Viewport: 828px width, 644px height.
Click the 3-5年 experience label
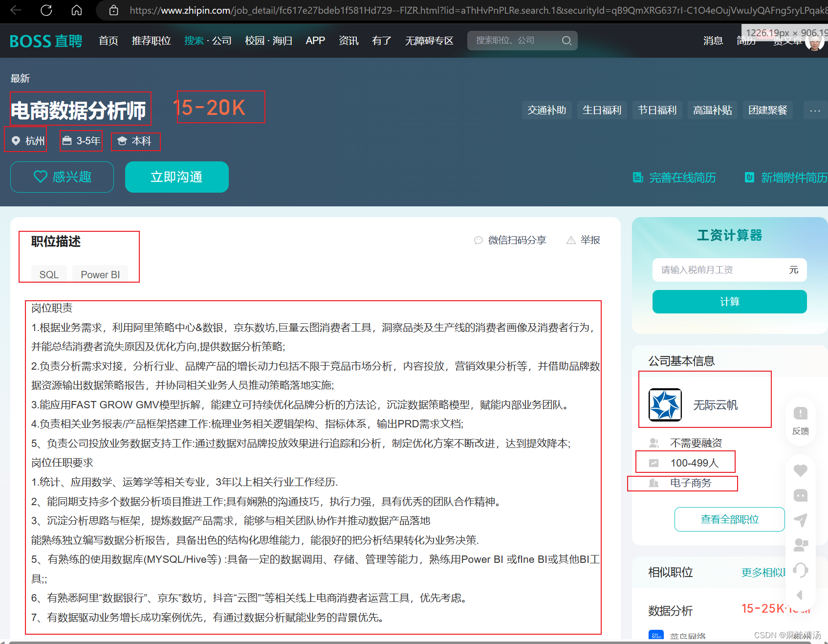click(x=88, y=141)
